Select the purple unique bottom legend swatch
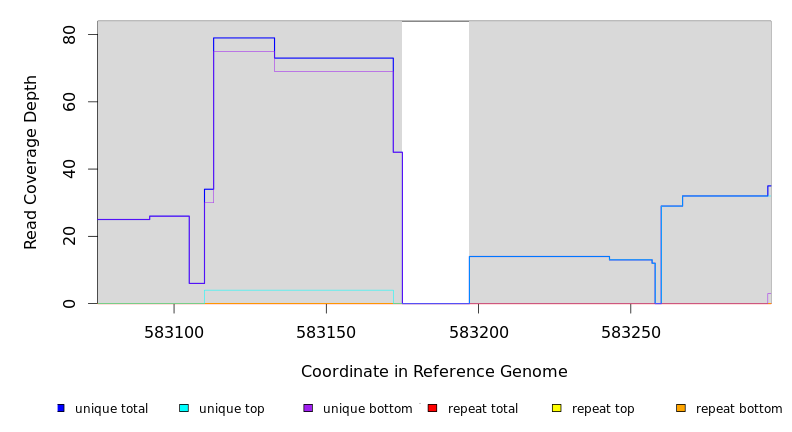The image size is (792, 432). (x=308, y=408)
